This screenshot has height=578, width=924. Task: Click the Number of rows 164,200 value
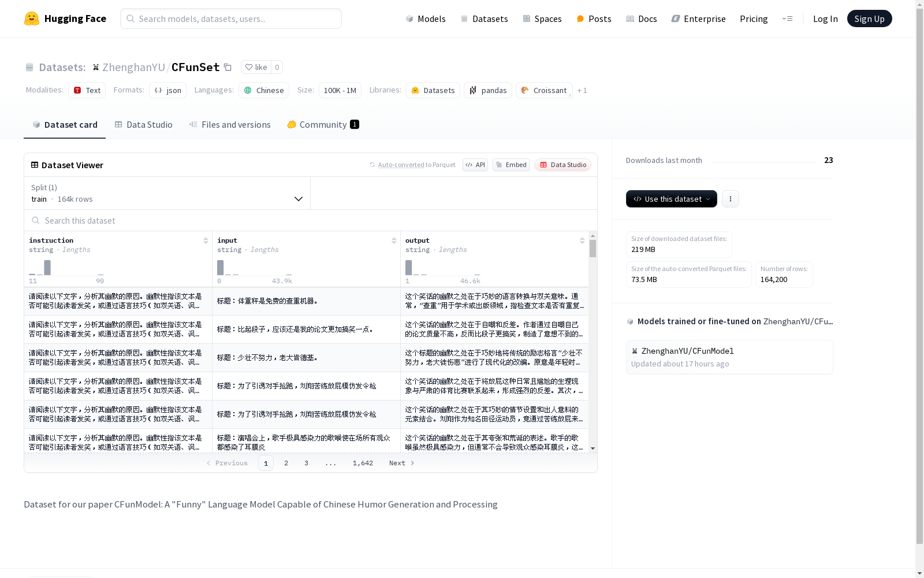774,279
